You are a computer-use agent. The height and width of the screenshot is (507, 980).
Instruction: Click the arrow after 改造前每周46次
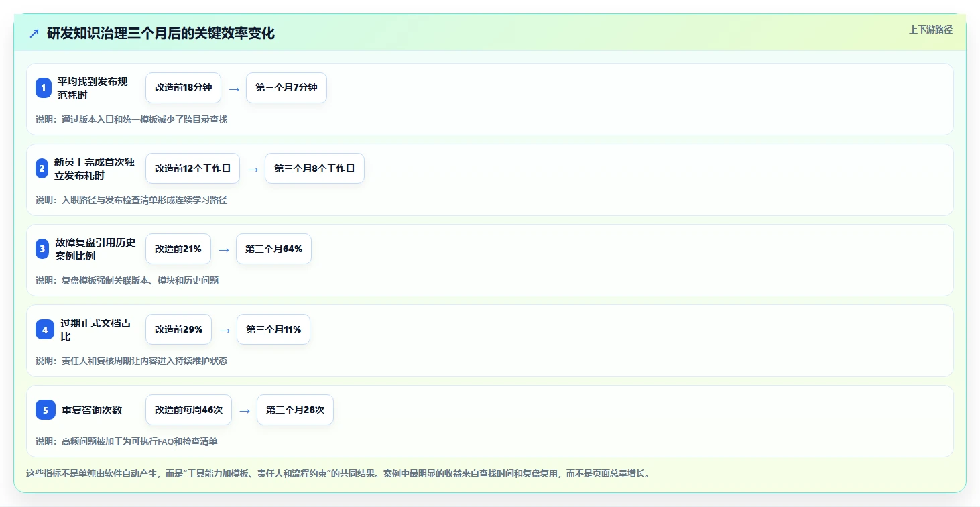[x=245, y=410]
